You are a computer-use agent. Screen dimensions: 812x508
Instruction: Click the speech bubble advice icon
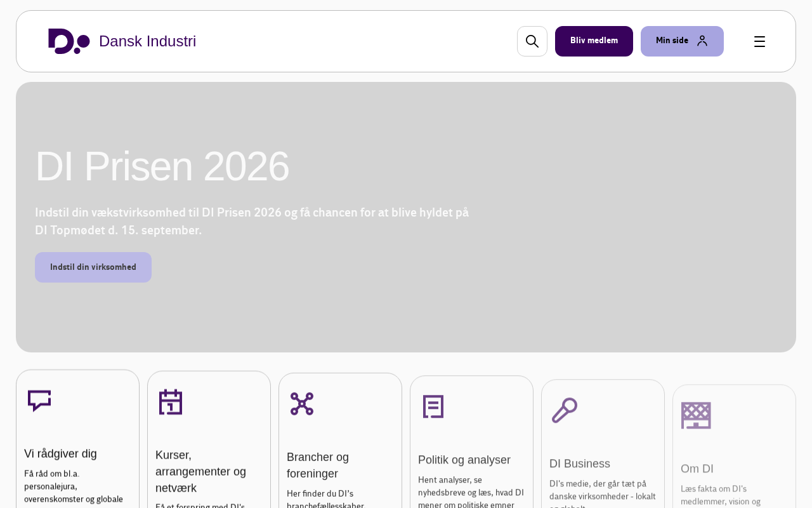(39, 401)
